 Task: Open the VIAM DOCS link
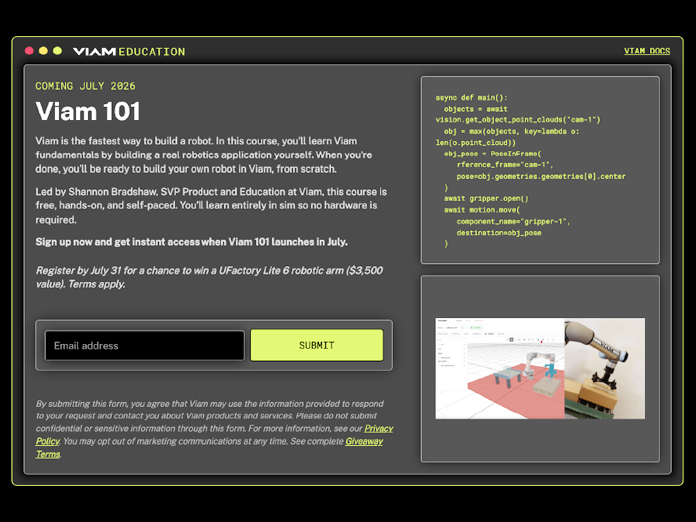point(647,51)
